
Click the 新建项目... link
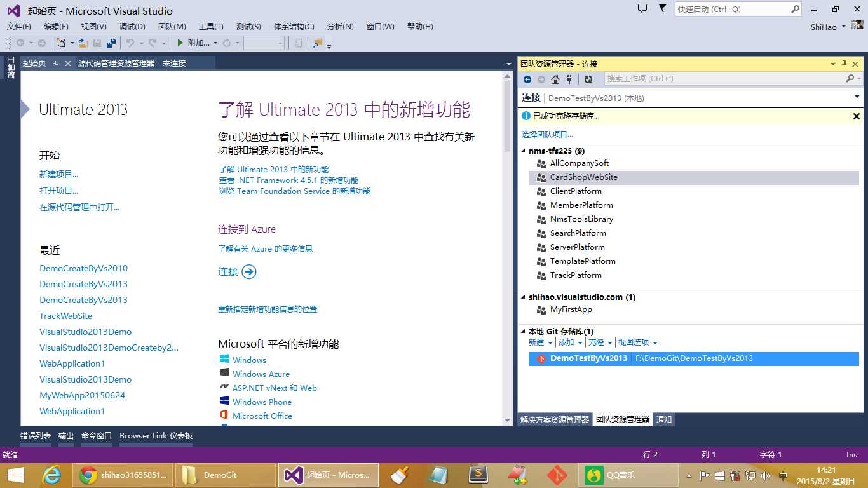59,174
